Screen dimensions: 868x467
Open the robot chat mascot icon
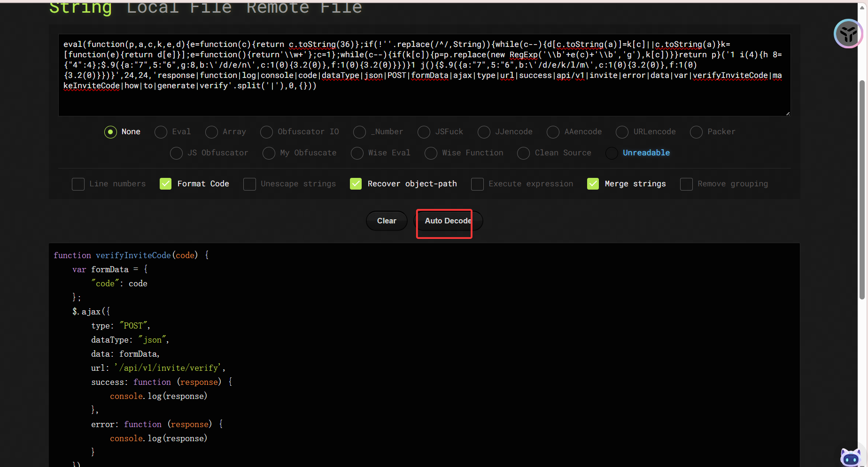point(850,457)
